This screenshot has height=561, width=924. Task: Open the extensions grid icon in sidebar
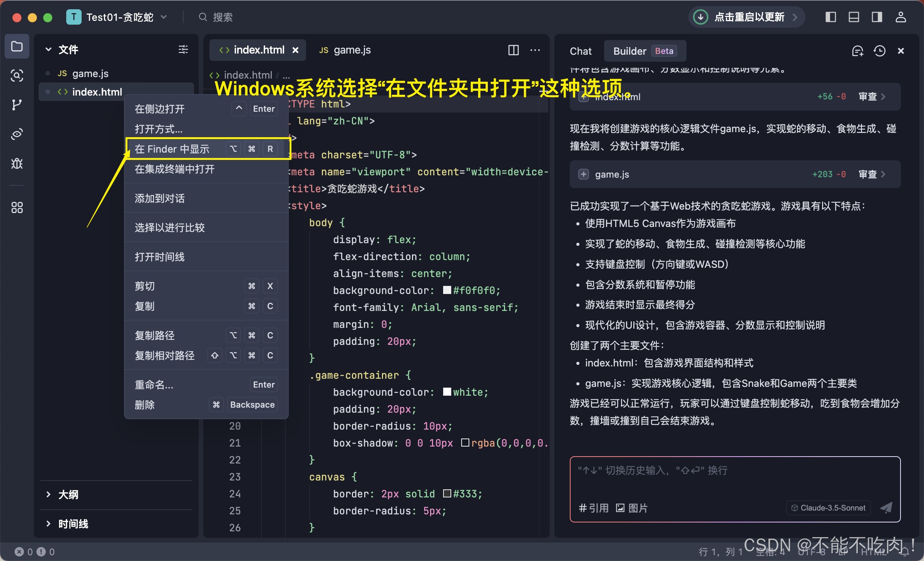[17, 208]
